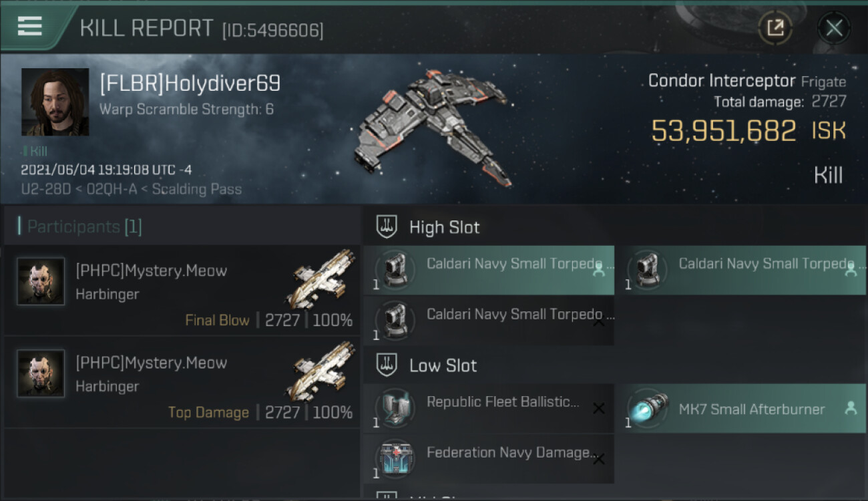The image size is (868, 501).
Task: Select the first Caldari Navy Small Torpedo launcher
Action: [489, 270]
